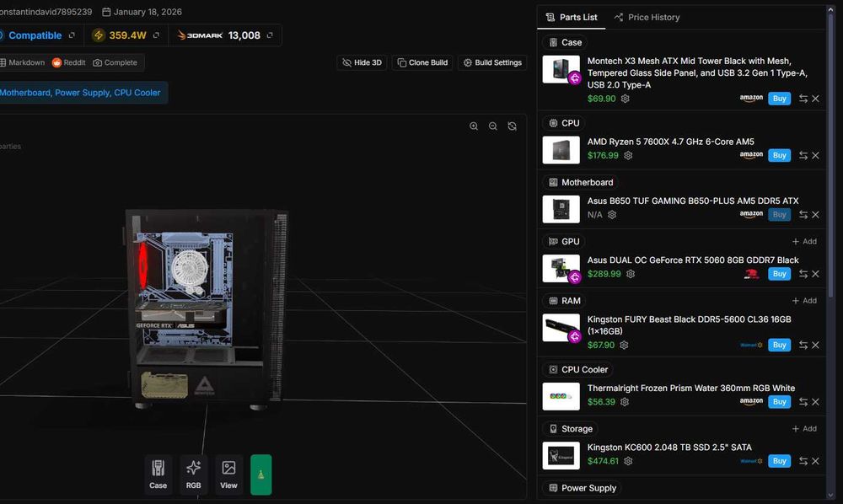Open the 359.4W wattage details
843x504 pixels.
point(126,35)
